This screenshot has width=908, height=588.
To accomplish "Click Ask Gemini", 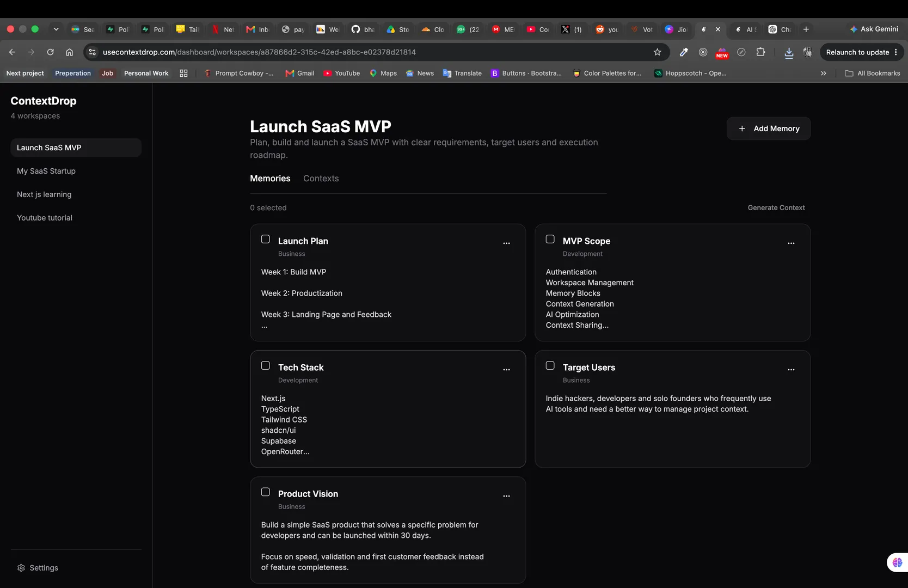I will (874, 29).
